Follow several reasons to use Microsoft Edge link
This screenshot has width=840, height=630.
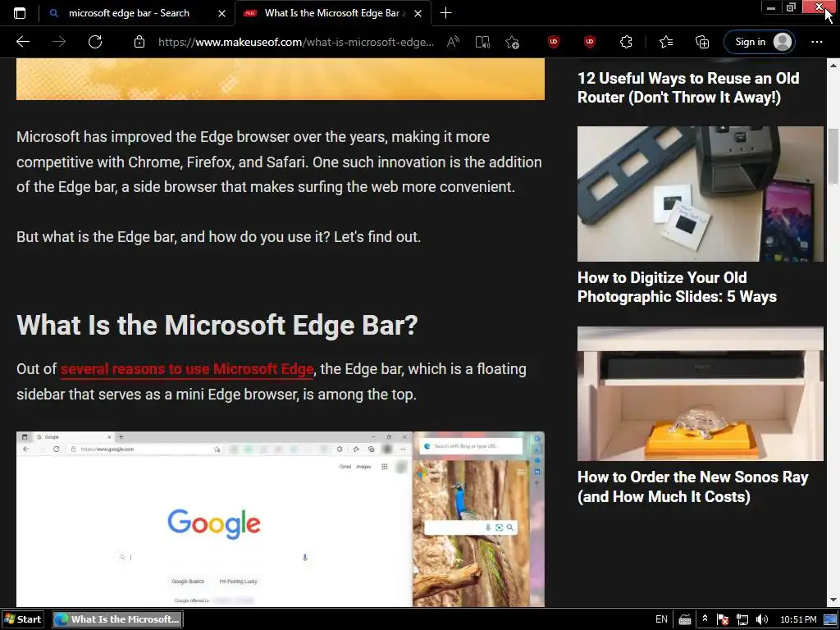point(187,369)
